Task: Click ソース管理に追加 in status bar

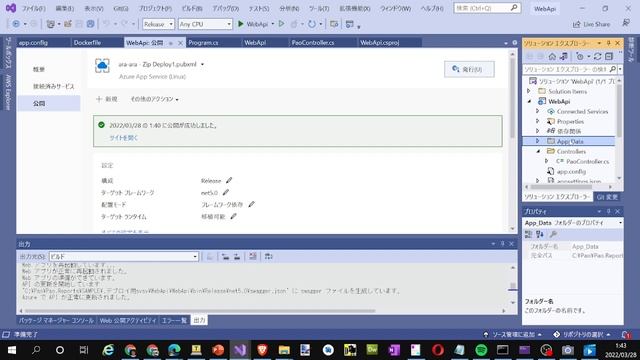Action: click(x=513, y=335)
